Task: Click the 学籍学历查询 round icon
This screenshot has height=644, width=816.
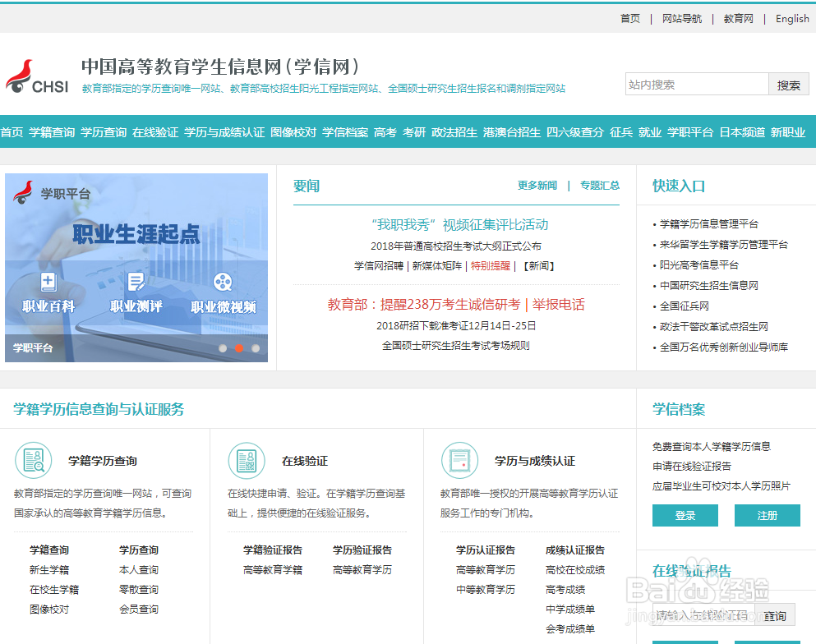Action: tap(34, 460)
